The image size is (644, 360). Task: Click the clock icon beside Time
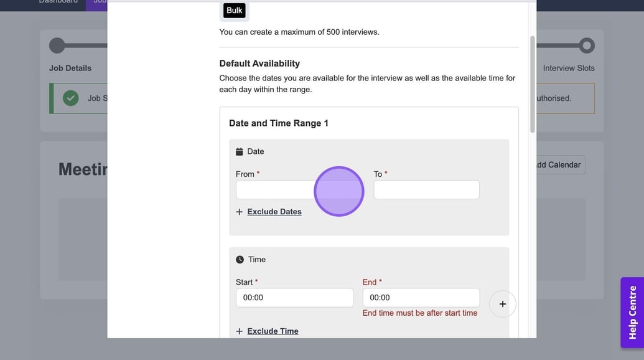[x=240, y=260]
